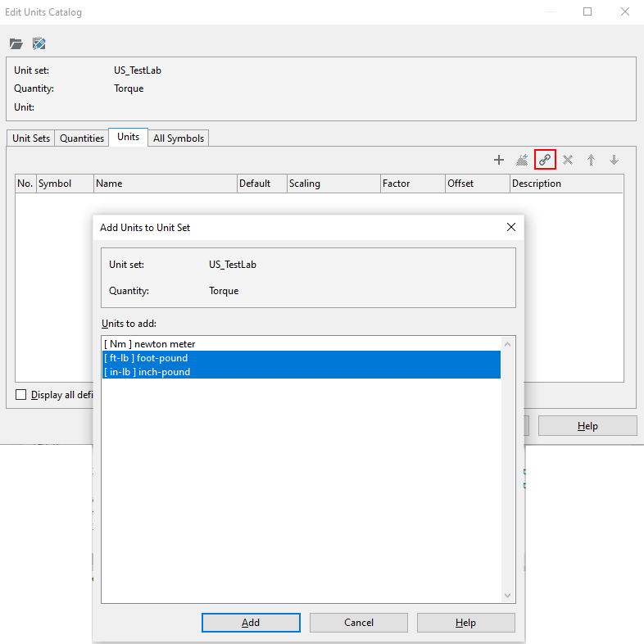
Task: Switch to the Unit Sets tab
Action: pos(31,138)
